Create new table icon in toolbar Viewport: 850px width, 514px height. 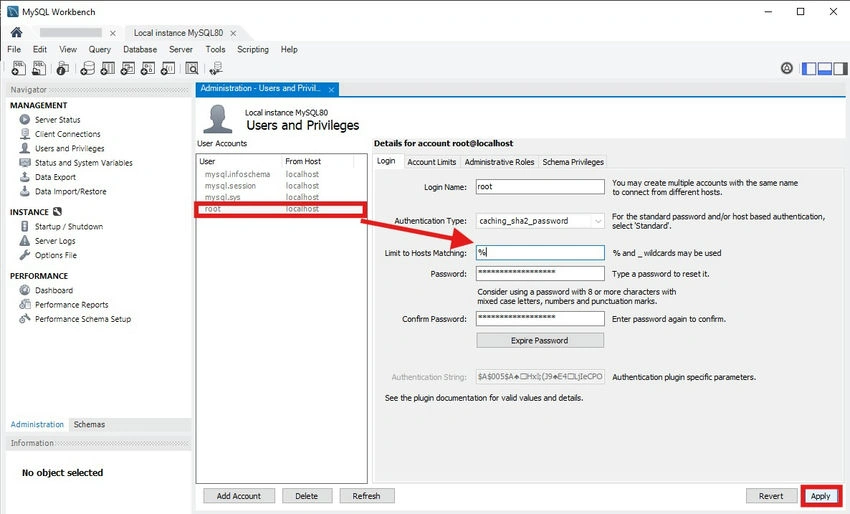click(107, 68)
